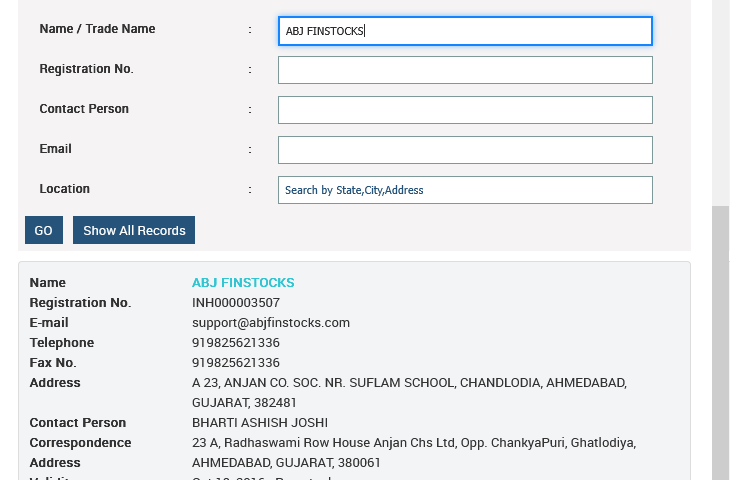Click the Show All Records button
This screenshot has width=730, height=480.
coord(134,230)
